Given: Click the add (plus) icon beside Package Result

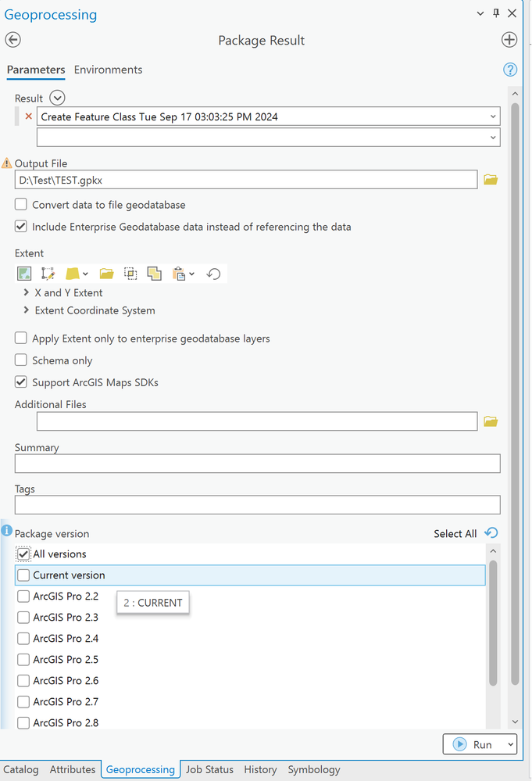Looking at the screenshot, I should pyautogui.click(x=509, y=41).
